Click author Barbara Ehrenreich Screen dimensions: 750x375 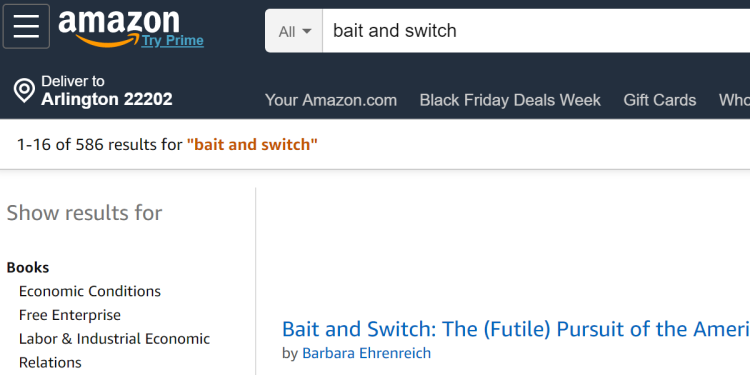[366, 353]
